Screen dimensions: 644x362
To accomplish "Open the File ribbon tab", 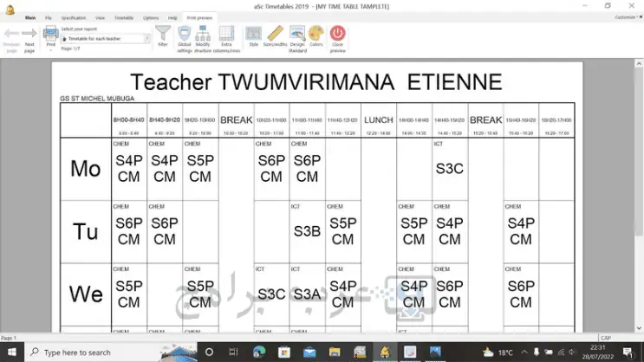I will click(x=48, y=17).
